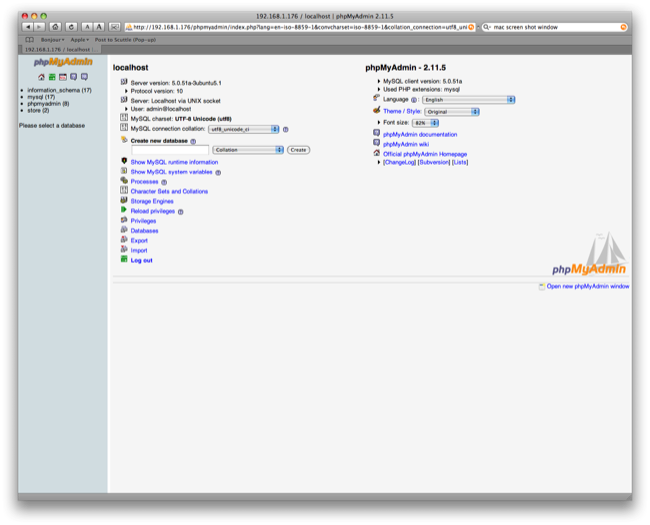Viewport: 650px width, 525px height.
Task: Select store (2) database in sidebar
Action: [x=38, y=110]
